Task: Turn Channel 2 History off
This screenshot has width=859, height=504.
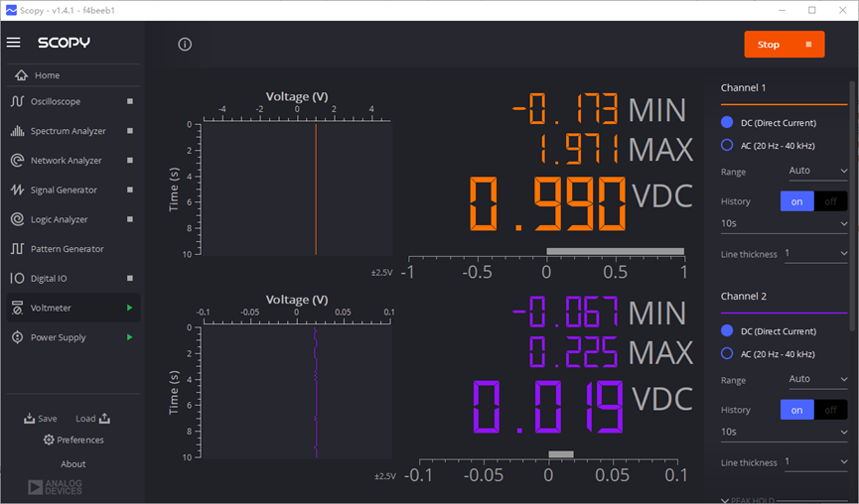Action: (830, 410)
